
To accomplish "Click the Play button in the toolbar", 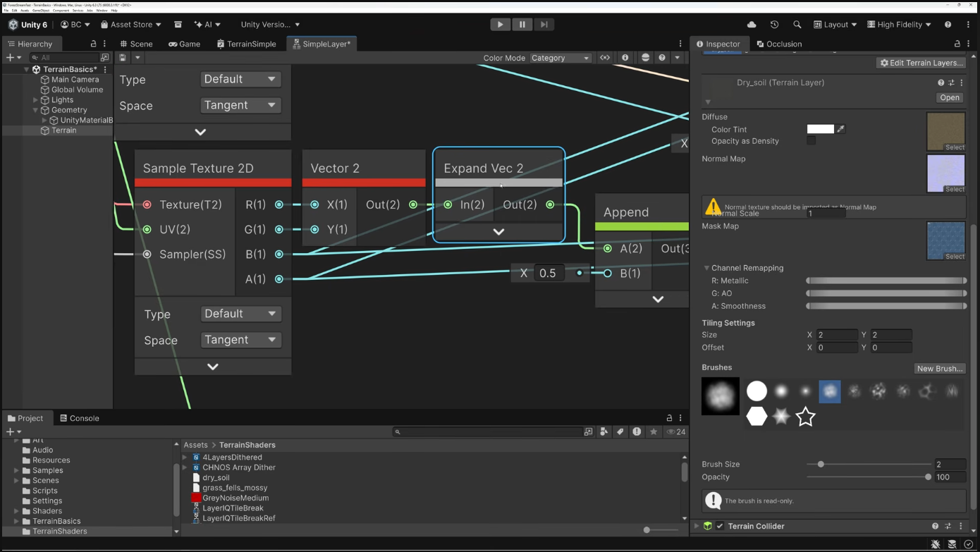I will [500, 25].
